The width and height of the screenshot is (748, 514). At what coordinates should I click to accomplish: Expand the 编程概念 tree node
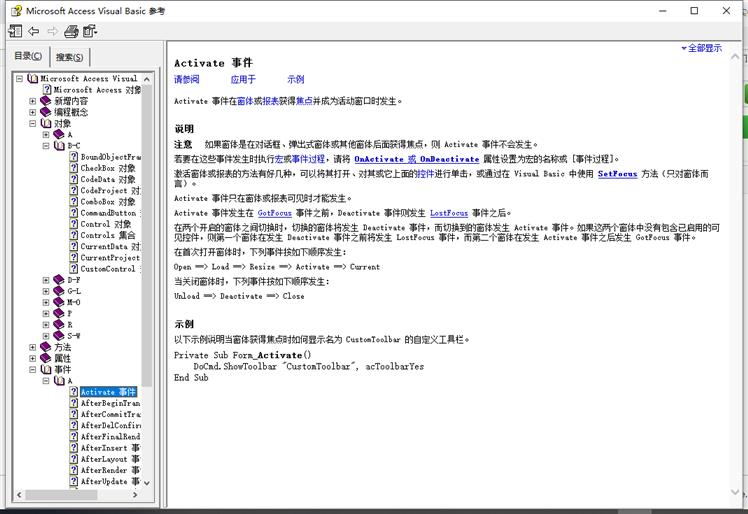pyautogui.click(x=32, y=112)
